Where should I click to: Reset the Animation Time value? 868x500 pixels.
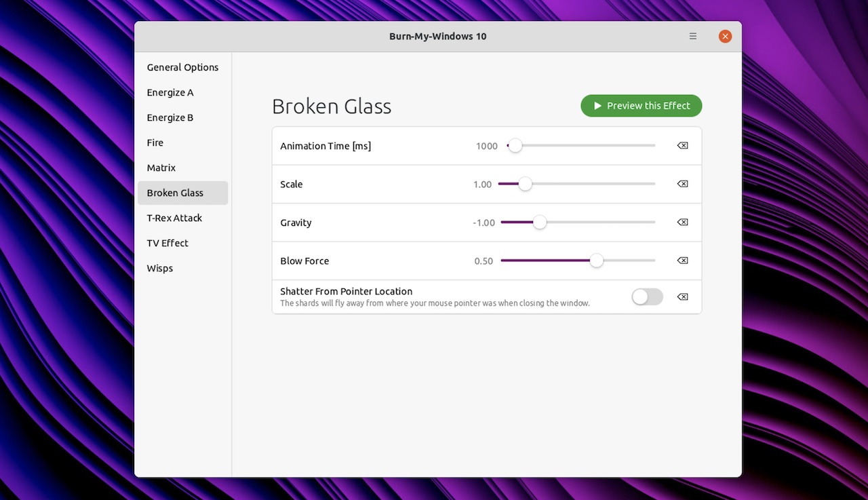682,145
